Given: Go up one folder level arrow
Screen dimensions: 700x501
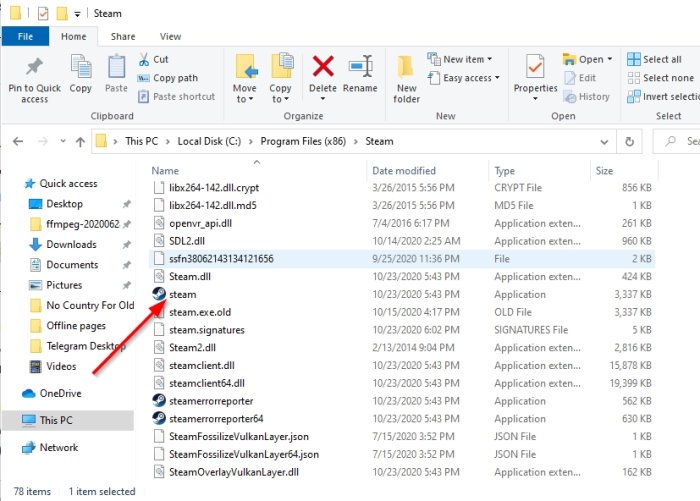Looking at the screenshot, I should (x=80, y=142).
